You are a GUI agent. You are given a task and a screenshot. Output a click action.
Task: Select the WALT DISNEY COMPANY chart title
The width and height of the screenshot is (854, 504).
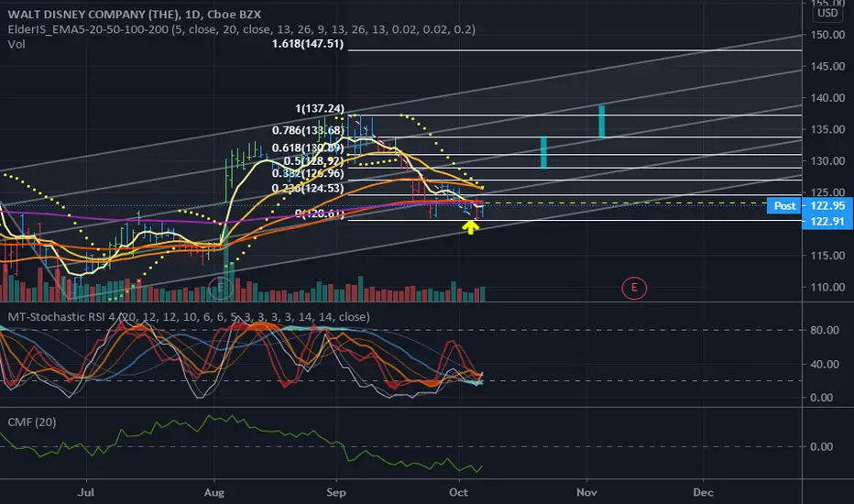[134, 14]
